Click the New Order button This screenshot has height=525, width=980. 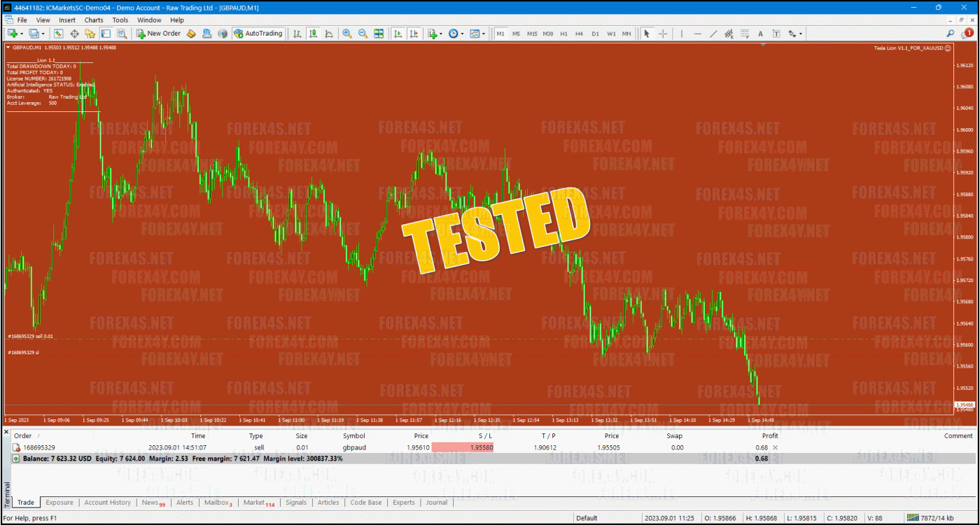159,34
